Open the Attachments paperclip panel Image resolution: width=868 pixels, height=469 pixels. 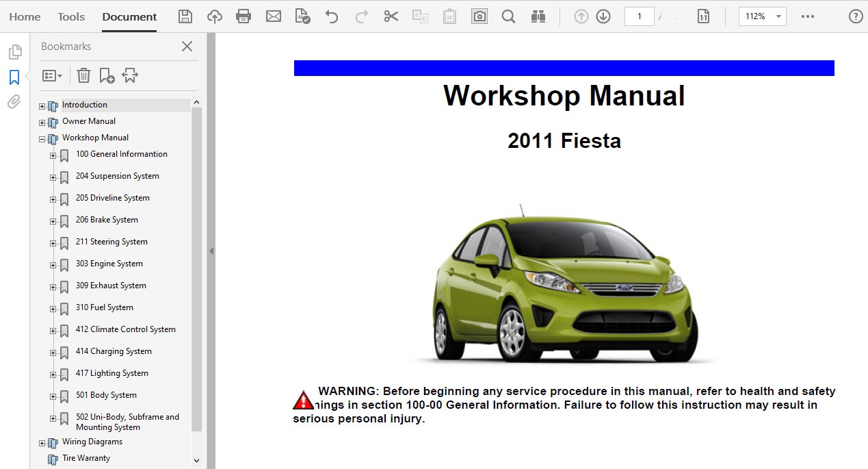click(14, 102)
